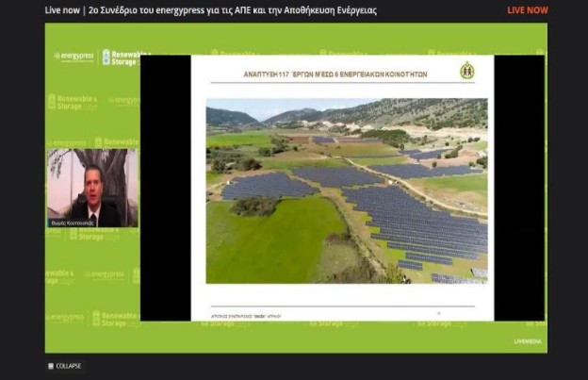Click the small collapse icon beside COLLAPSE
The image size is (588, 380).
(x=51, y=366)
